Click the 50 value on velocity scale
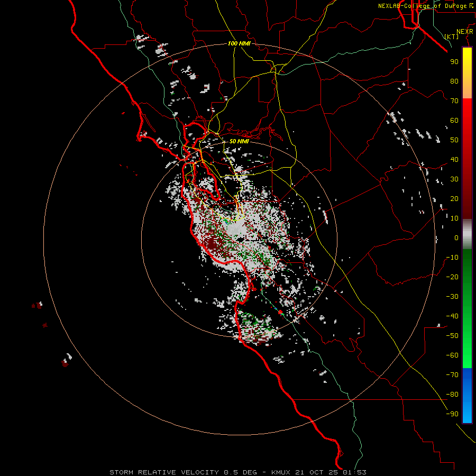476x476 pixels. (454, 140)
